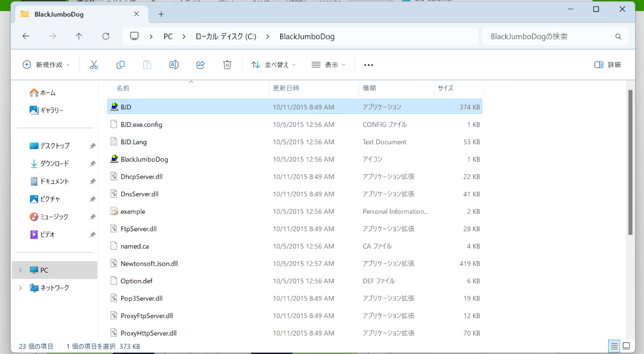Open the See more (...) toolbar menu
This screenshot has height=354, width=644.
pyautogui.click(x=368, y=65)
